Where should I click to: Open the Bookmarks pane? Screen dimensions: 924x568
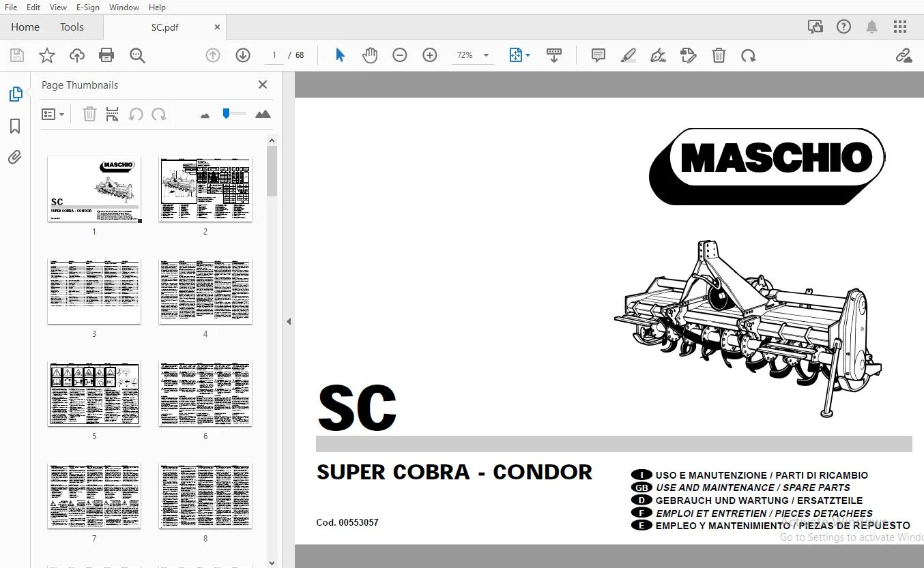pos(15,126)
